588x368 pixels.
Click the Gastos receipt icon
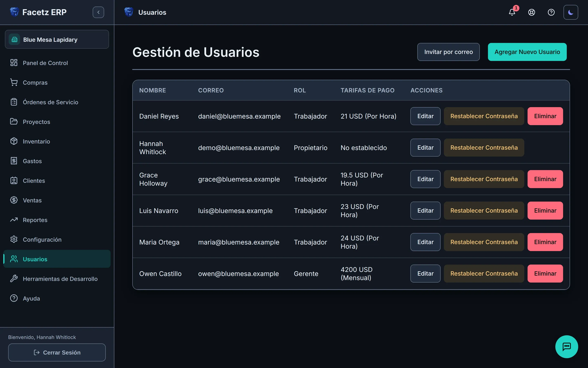(x=14, y=161)
